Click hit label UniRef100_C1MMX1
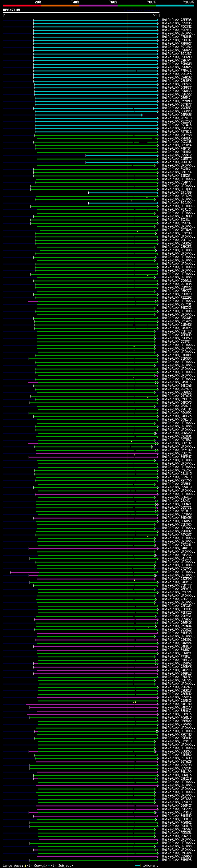 (x=177, y=152)
